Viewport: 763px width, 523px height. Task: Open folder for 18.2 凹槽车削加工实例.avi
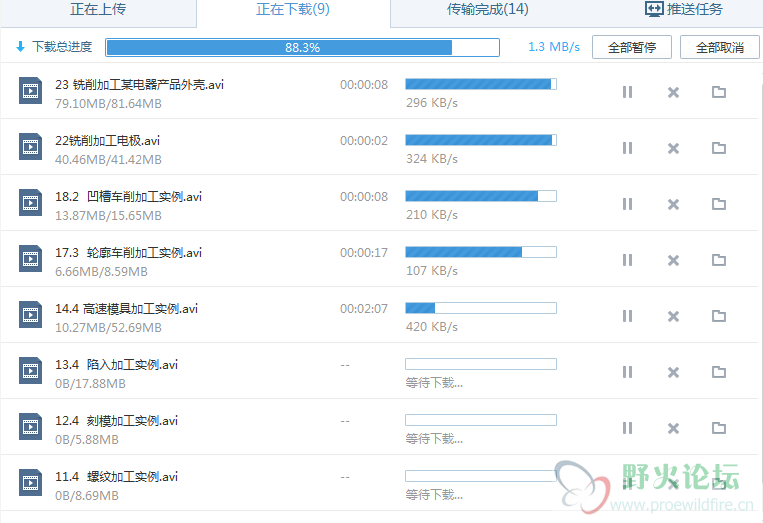click(x=719, y=204)
